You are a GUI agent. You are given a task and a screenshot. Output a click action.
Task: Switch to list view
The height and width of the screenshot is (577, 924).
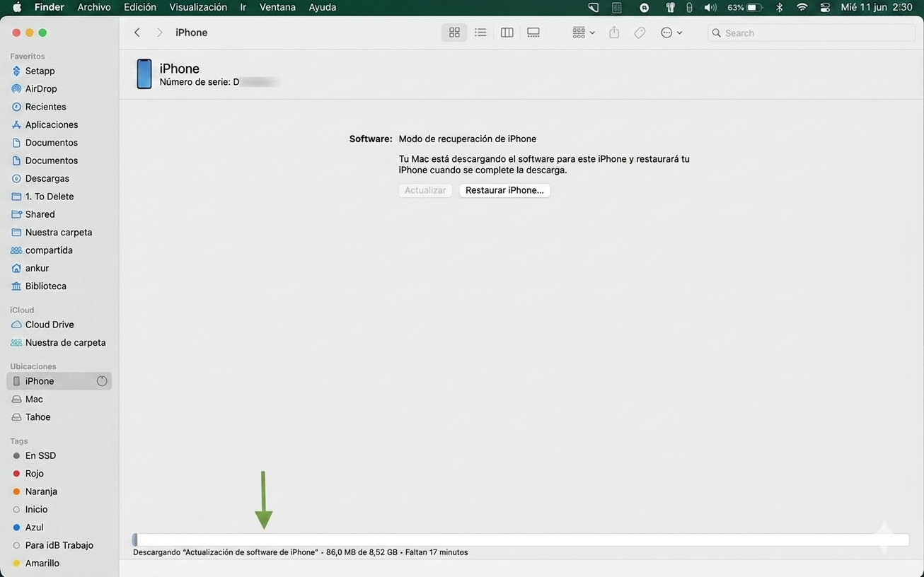[480, 33]
